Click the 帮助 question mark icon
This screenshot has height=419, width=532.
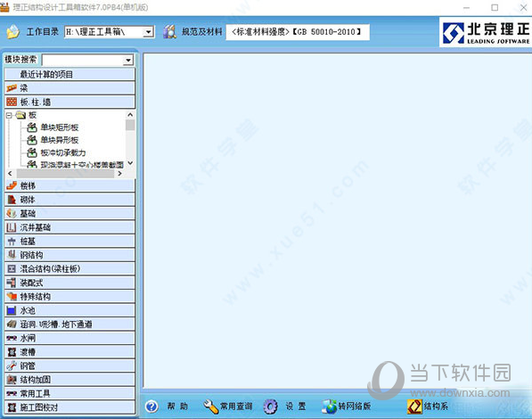(x=151, y=407)
